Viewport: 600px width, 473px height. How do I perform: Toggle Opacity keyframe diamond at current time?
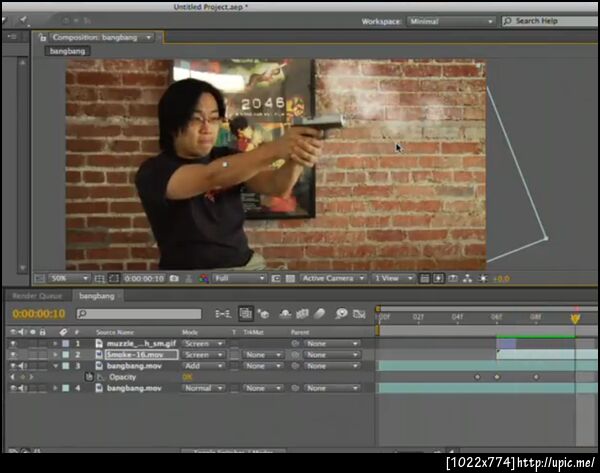coord(22,377)
